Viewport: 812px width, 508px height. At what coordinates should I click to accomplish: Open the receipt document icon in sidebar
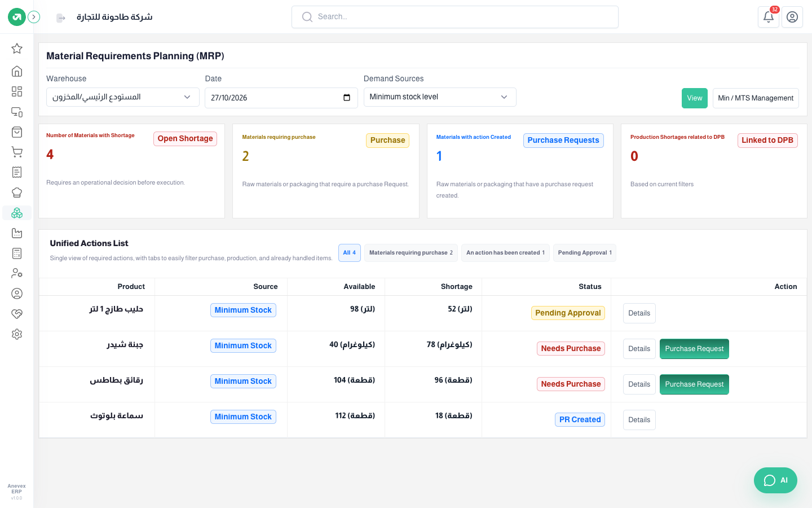point(17,172)
